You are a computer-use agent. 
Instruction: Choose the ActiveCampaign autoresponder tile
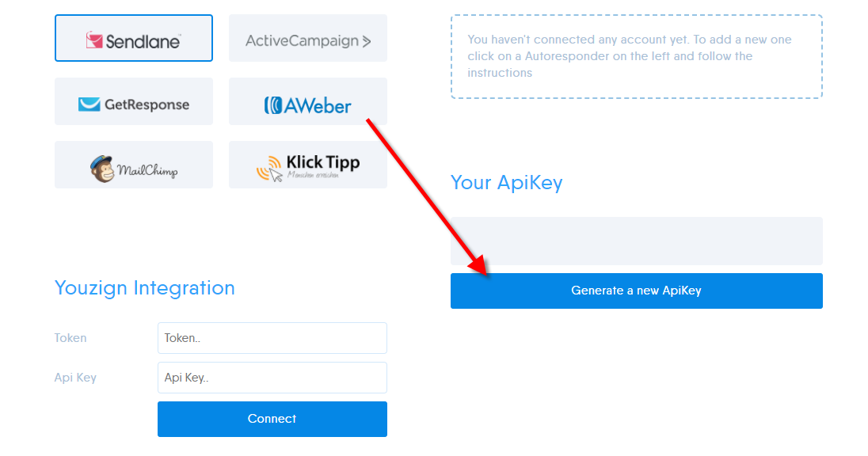(308, 38)
